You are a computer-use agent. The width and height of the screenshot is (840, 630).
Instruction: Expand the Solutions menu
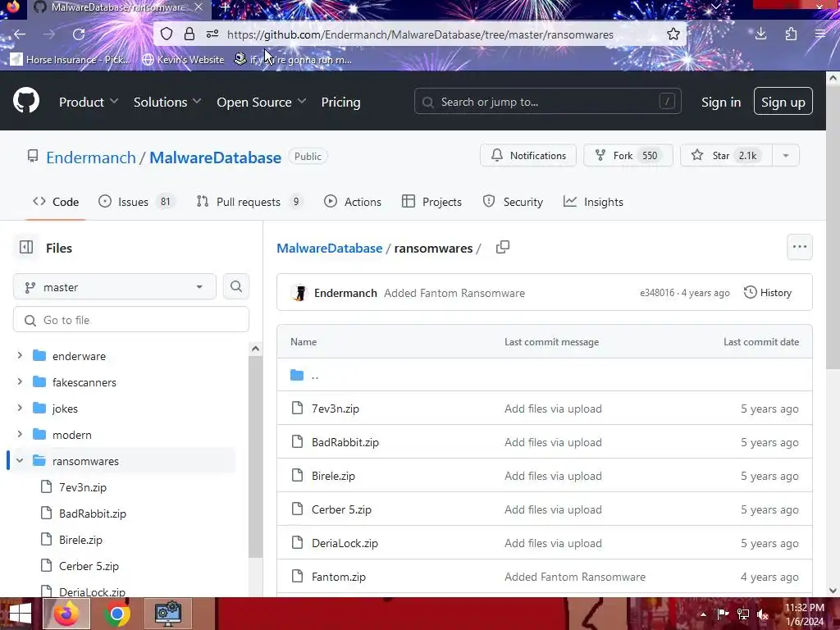167,102
